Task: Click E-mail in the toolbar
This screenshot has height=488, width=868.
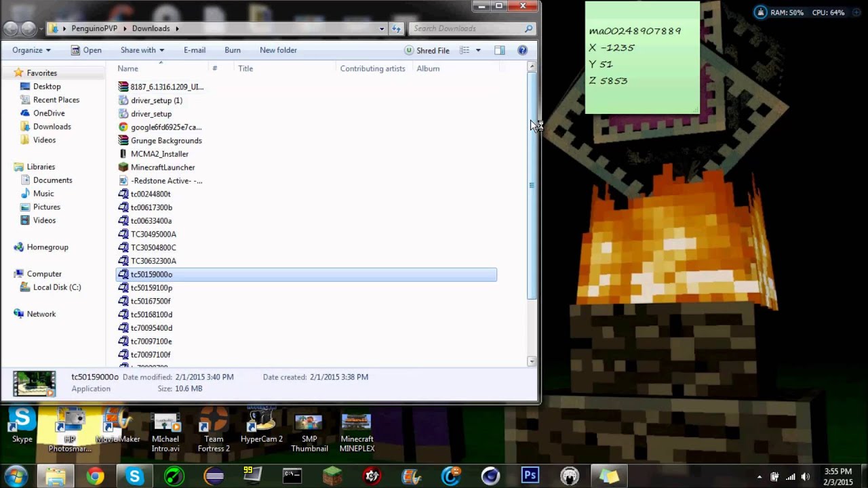Action: (x=195, y=50)
